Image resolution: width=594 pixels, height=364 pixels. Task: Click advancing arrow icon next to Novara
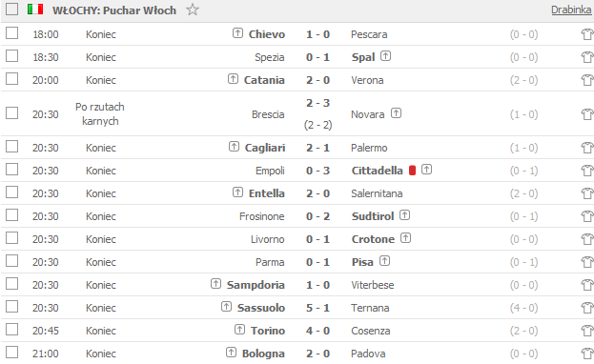click(397, 112)
